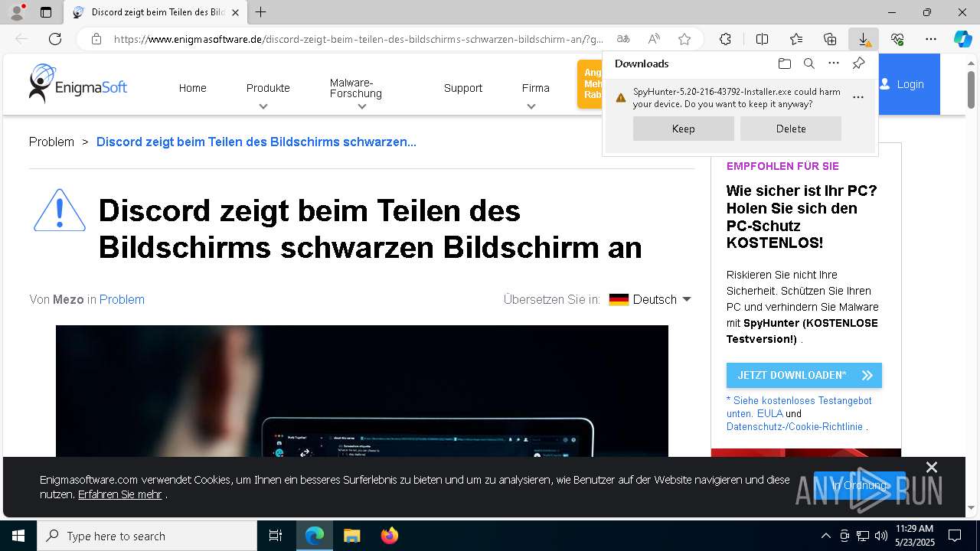Screen dimensions: 980x551
Task: Expand Firma dropdown chevron
Action: click(x=531, y=106)
